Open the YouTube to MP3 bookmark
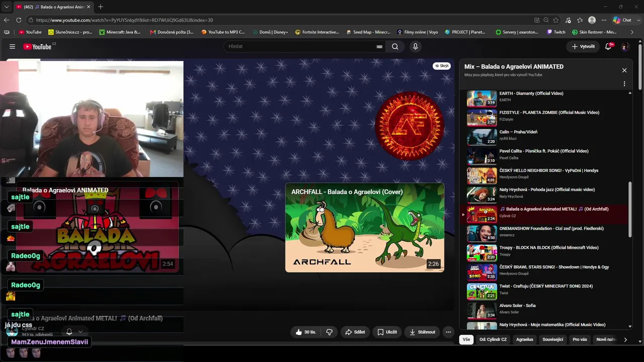 click(223, 32)
